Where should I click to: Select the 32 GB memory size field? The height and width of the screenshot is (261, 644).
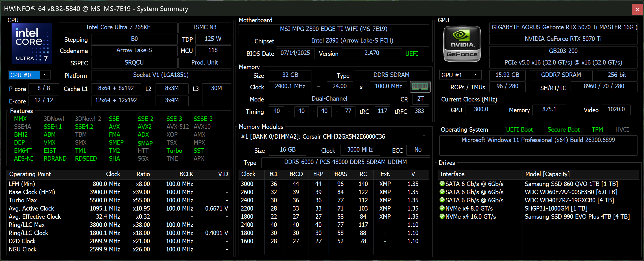click(290, 75)
